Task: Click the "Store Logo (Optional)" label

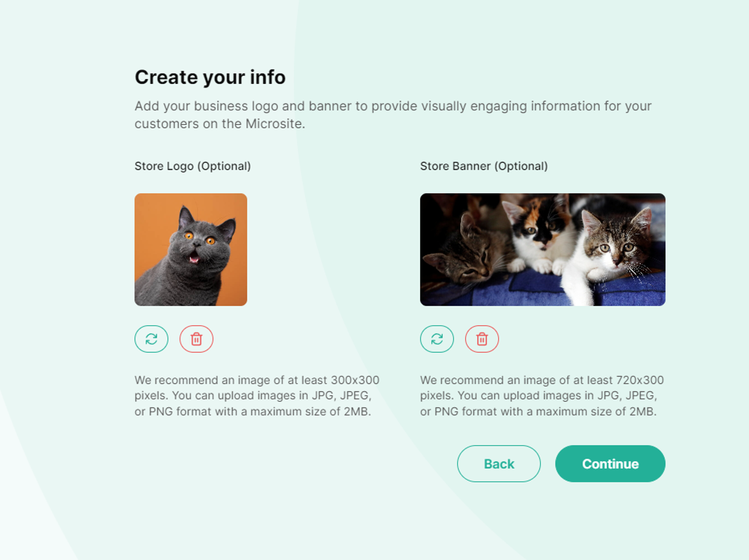Action: pos(192,166)
